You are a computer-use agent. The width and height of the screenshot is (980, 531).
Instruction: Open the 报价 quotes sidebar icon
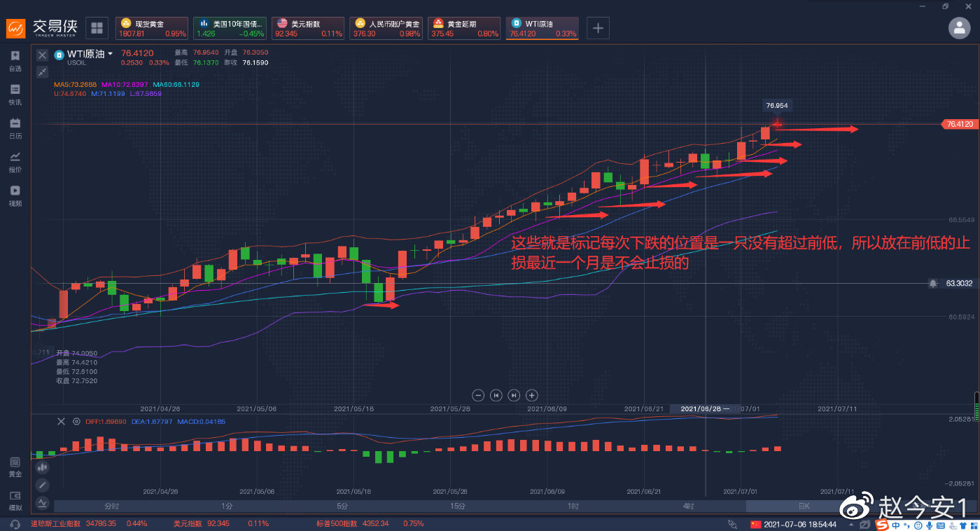pos(15,161)
